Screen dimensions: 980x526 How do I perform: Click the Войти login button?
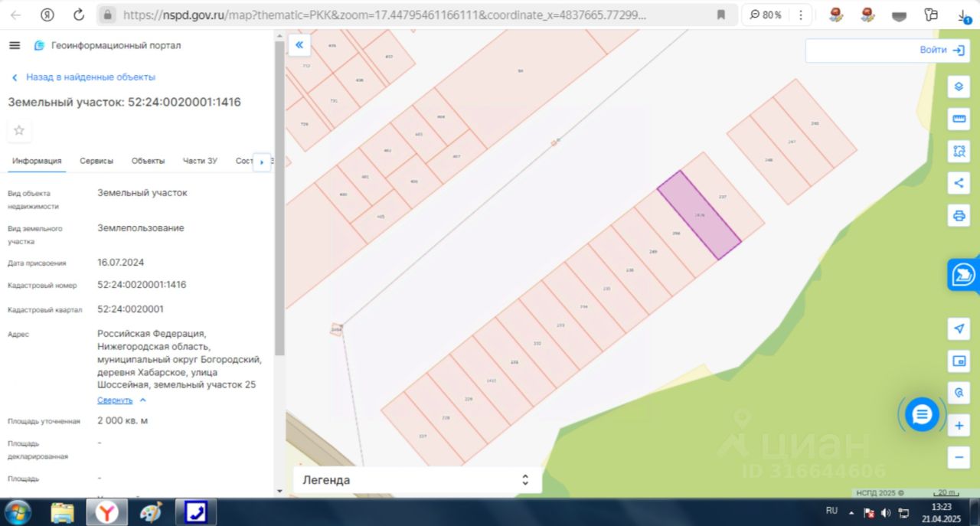[942, 50]
